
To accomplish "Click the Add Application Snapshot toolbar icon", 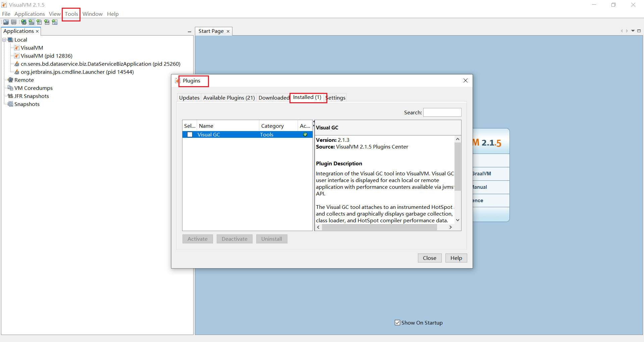I will point(55,22).
